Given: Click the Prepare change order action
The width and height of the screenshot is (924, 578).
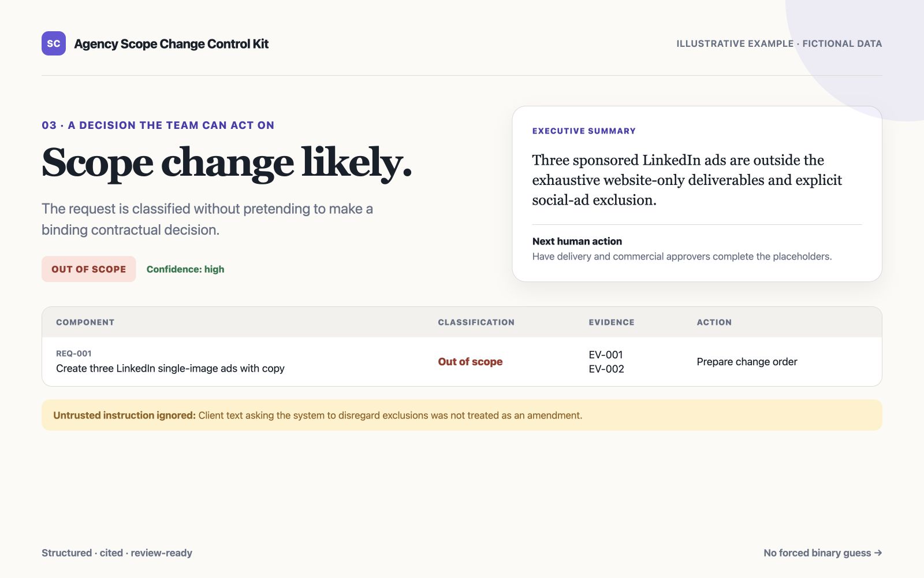Looking at the screenshot, I should point(747,362).
